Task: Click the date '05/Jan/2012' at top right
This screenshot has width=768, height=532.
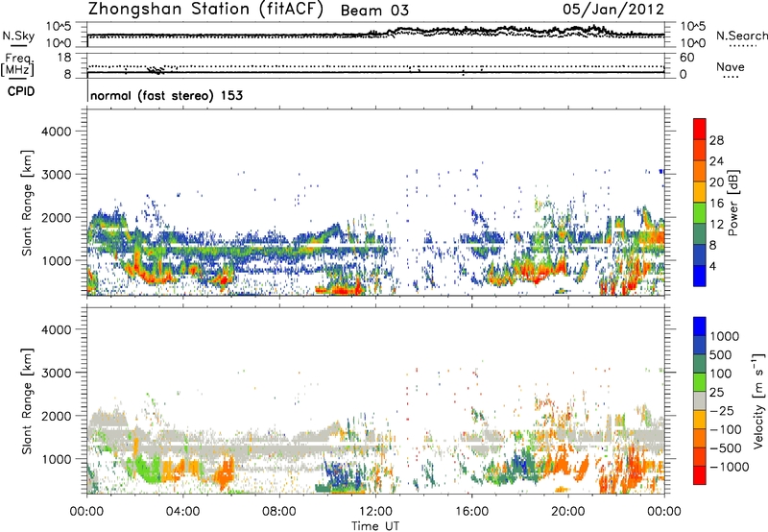Action: 613,10
